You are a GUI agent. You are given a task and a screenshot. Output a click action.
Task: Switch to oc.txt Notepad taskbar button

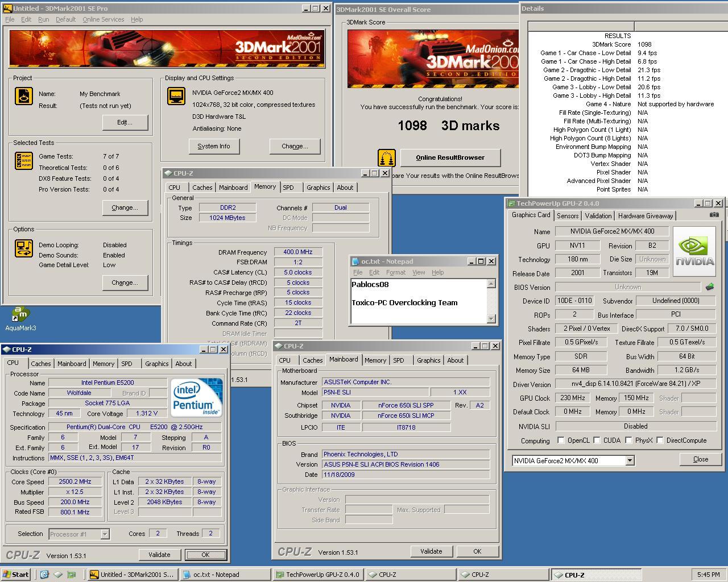(x=225, y=575)
